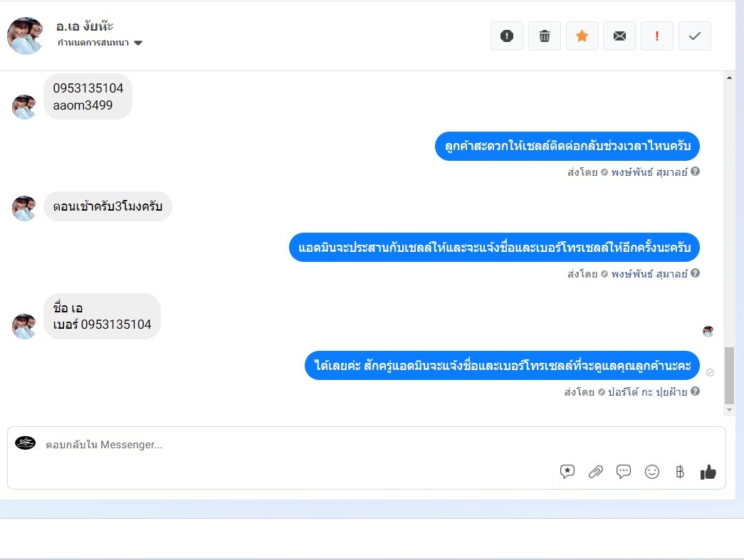Open the quick reply speech bubble icon
744x560 pixels.
click(x=624, y=472)
